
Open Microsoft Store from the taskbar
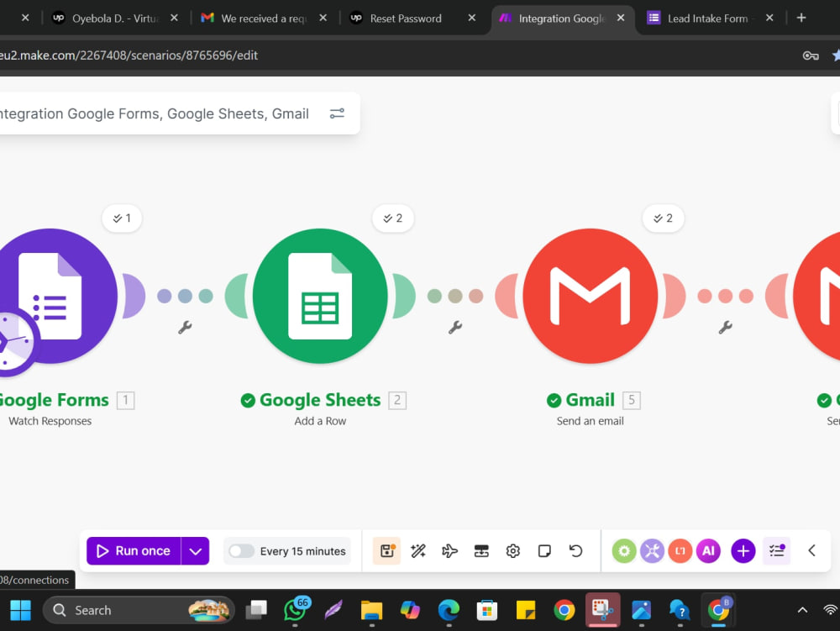click(487, 610)
